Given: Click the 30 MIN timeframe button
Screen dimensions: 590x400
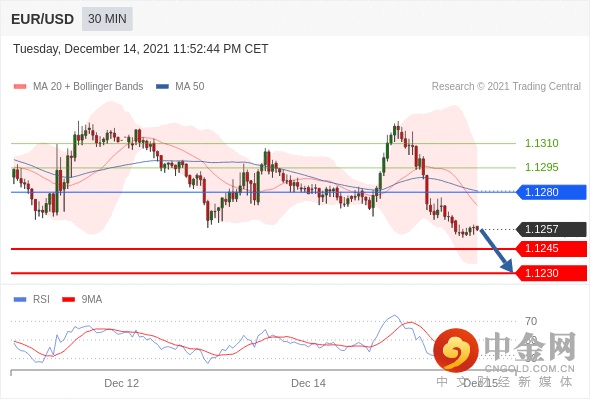Looking at the screenshot, I should pyautogui.click(x=107, y=18).
